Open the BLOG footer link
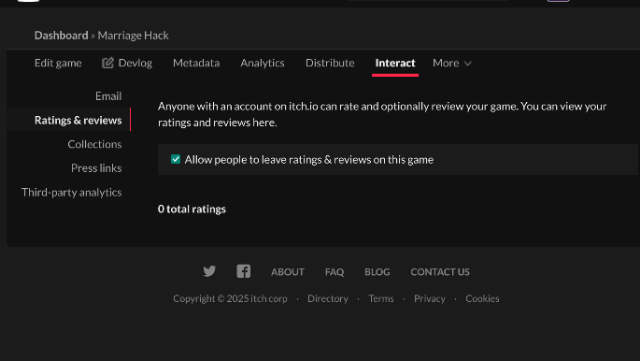640x361 pixels. tap(377, 272)
